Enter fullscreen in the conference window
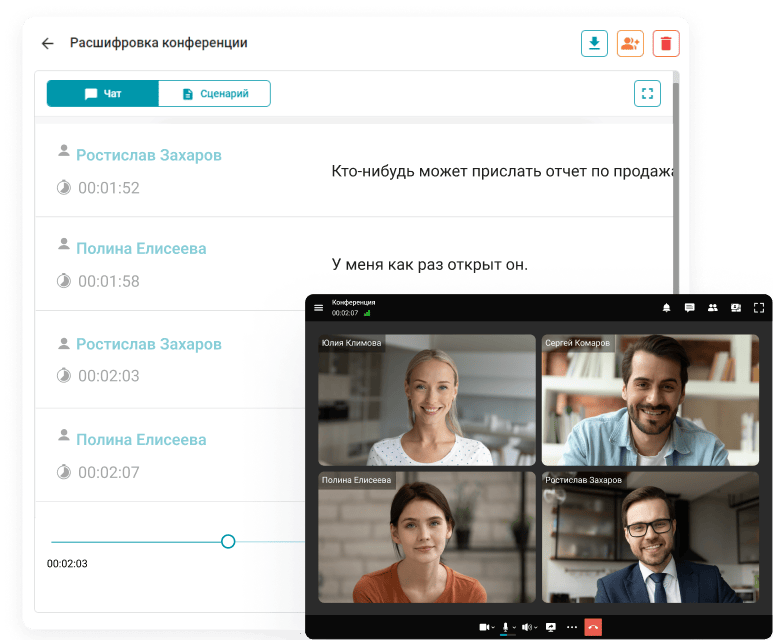 (x=758, y=308)
